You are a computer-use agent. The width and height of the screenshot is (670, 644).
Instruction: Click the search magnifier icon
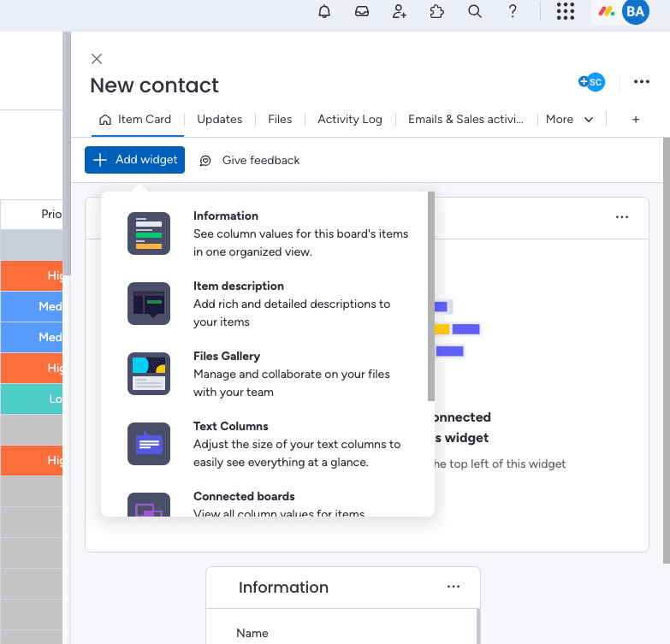pos(475,11)
